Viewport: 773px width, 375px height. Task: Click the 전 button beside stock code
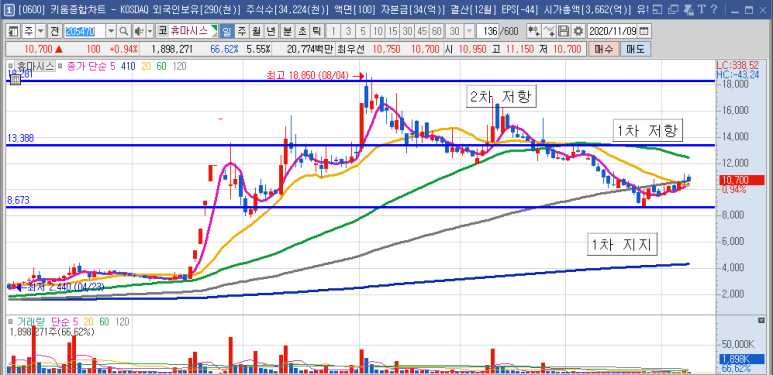point(54,32)
